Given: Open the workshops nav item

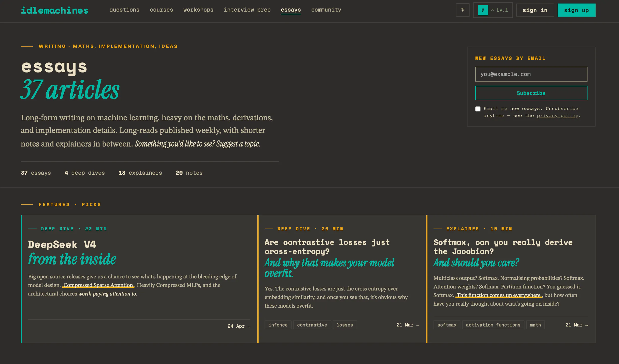Looking at the screenshot, I should (x=198, y=10).
